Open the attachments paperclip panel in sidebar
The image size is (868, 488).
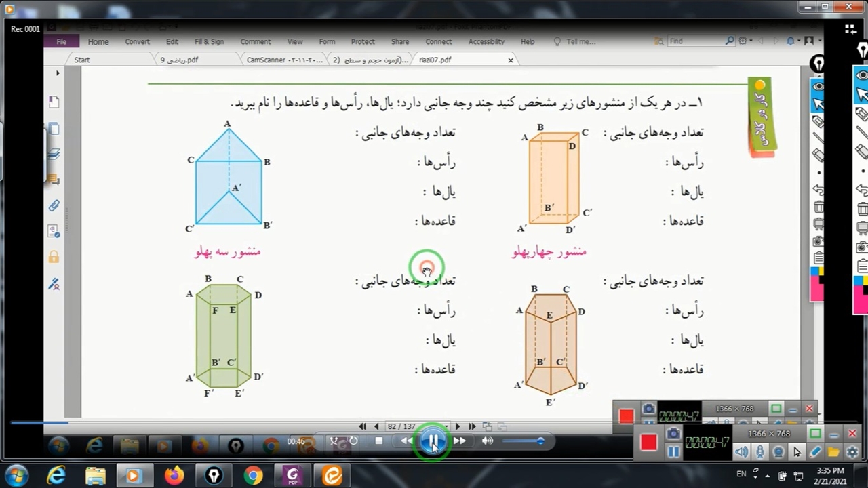pos(54,205)
